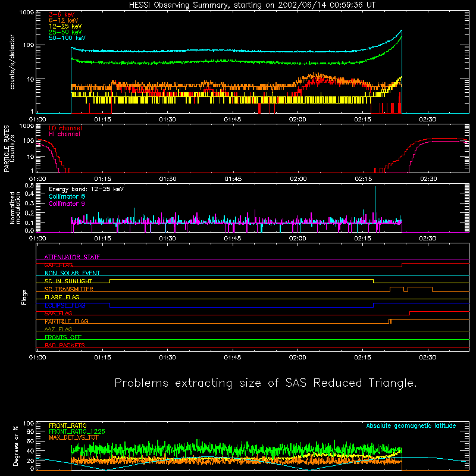476x476 pixels.
Task: Click the Flags axis label
Action: 24,297
